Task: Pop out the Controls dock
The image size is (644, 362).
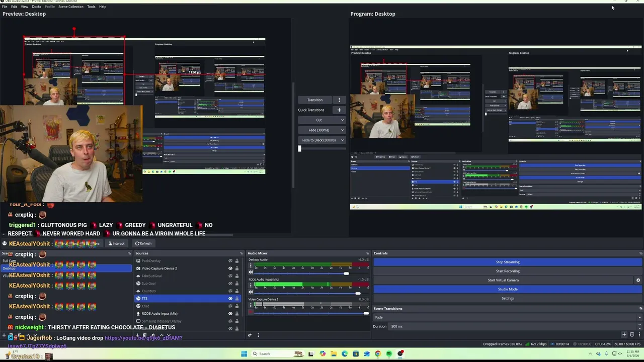Action: [x=640, y=253]
